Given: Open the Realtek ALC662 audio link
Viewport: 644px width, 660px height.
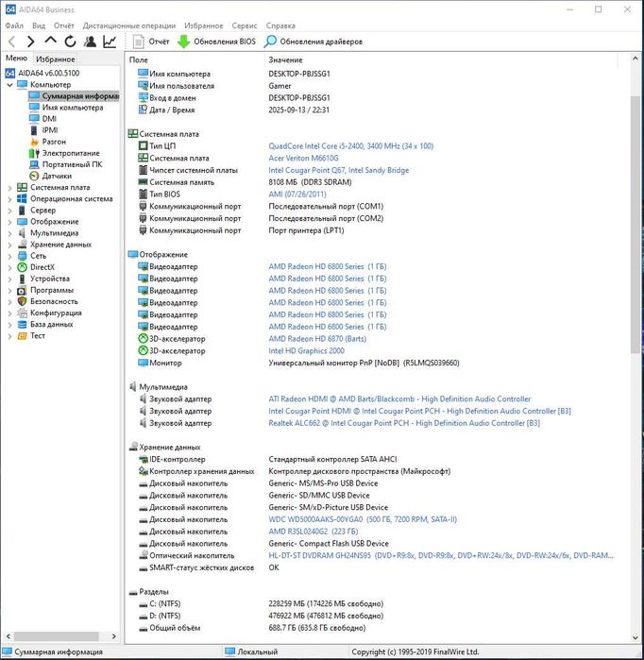Looking at the screenshot, I should coord(404,423).
